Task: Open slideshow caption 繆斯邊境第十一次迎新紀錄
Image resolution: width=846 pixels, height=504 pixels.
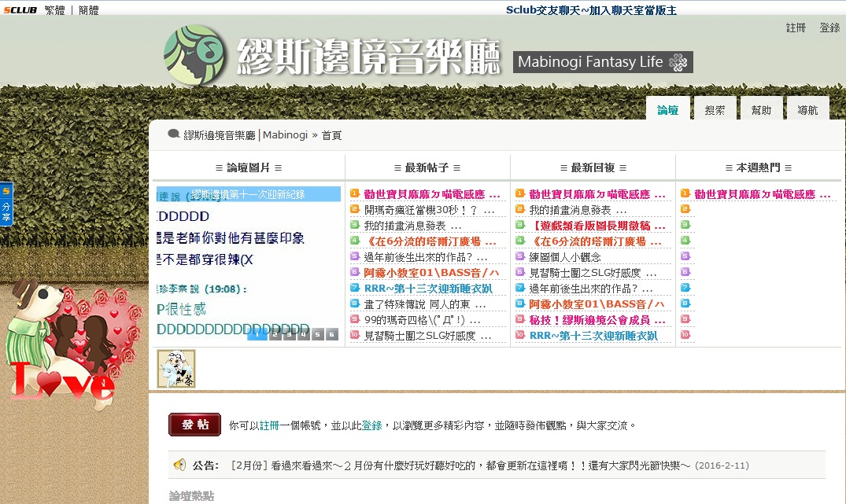Action: pyautogui.click(x=248, y=194)
